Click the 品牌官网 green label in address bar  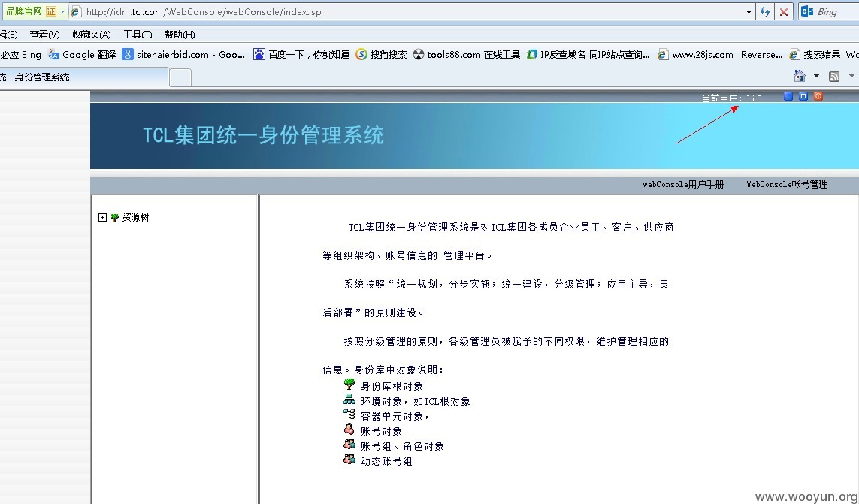(x=23, y=11)
